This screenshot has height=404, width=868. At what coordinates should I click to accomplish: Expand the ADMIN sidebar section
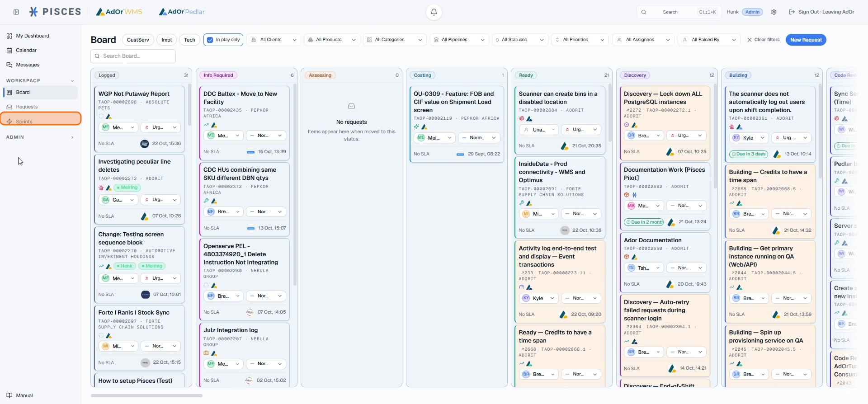click(x=40, y=137)
